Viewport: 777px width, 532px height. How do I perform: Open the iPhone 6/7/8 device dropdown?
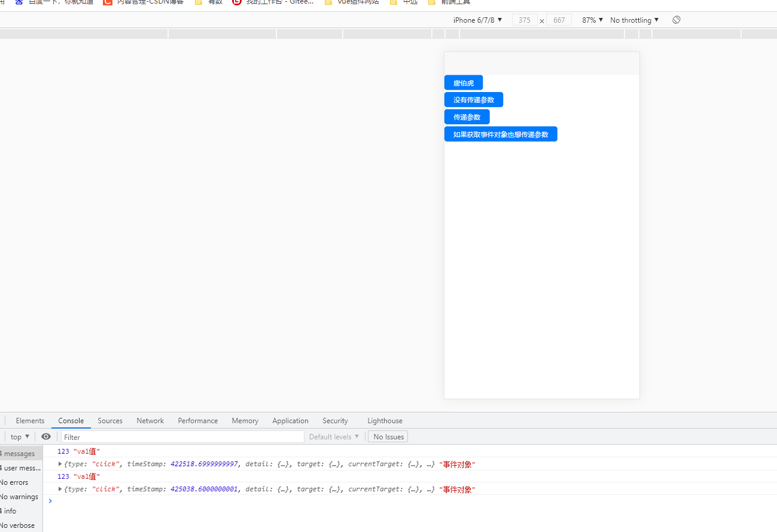(477, 20)
